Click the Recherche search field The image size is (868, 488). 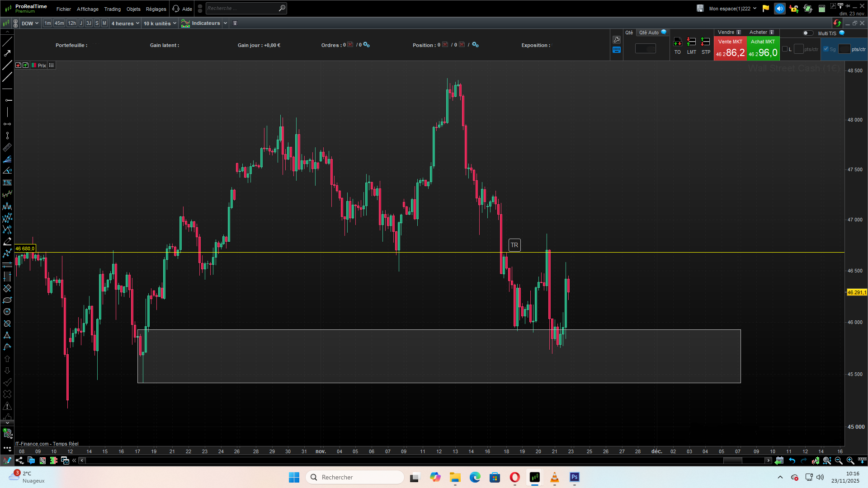click(242, 8)
